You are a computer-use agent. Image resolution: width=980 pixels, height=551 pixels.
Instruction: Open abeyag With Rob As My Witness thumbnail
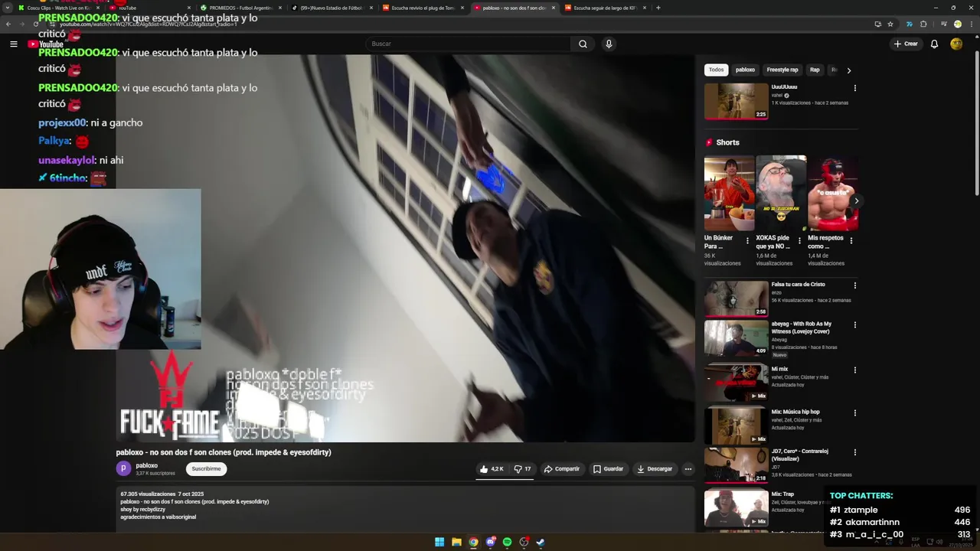click(x=736, y=337)
